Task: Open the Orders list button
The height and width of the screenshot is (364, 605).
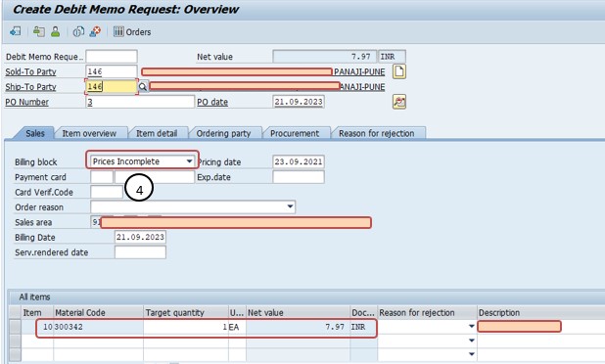Action: point(132,31)
